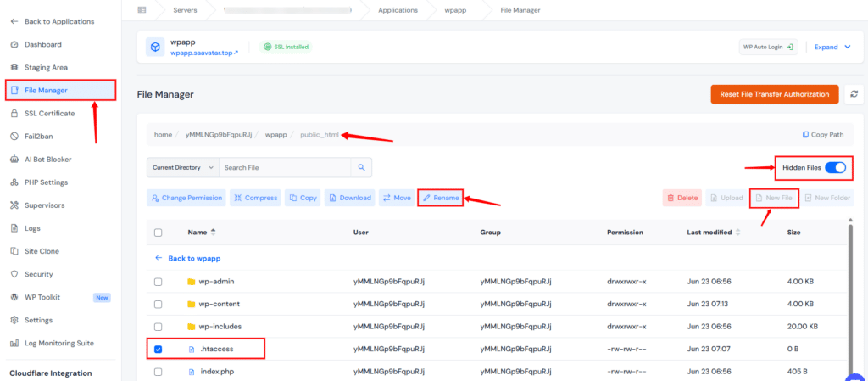Screen dimensions: 868x381
Task: Click Back to wpapp link
Action: pos(188,258)
